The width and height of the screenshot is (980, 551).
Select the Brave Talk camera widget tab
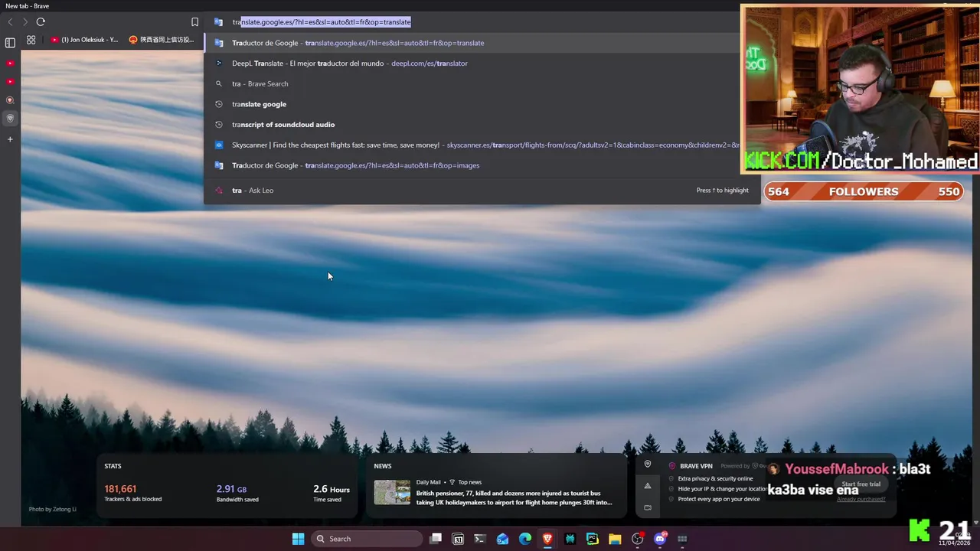click(x=648, y=507)
